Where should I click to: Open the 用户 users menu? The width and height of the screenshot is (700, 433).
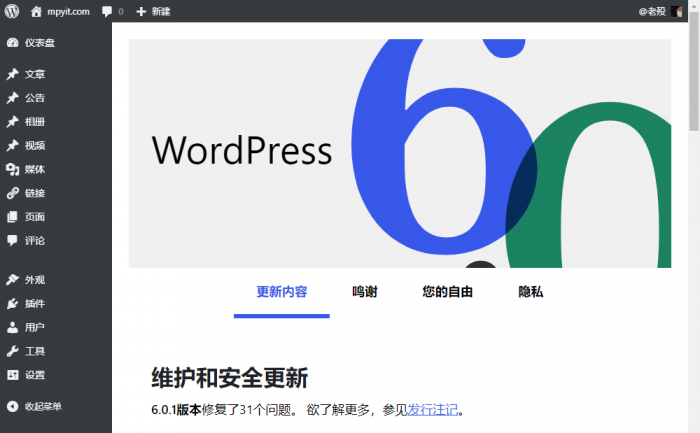(34, 327)
